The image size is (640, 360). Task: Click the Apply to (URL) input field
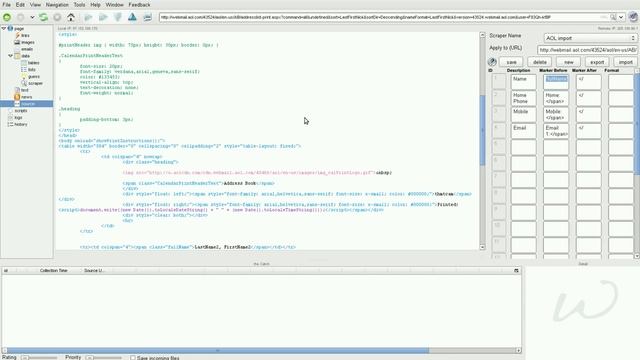587,50
